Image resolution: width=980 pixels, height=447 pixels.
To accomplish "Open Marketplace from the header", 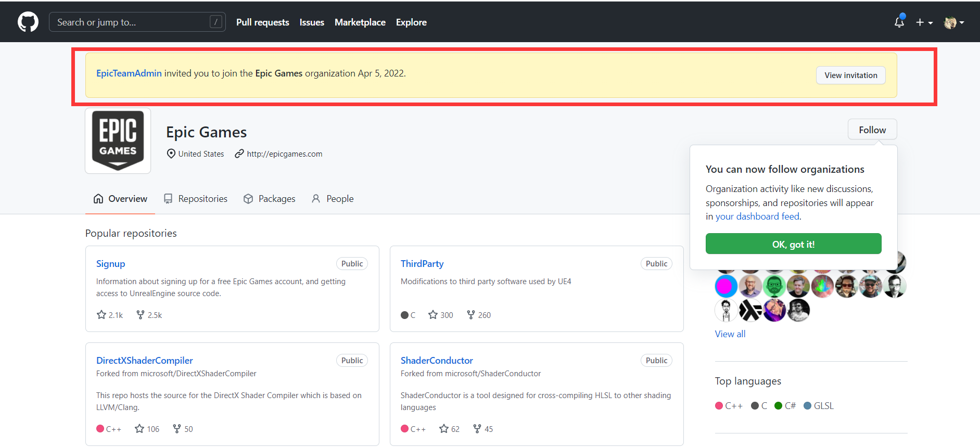I will [360, 22].
